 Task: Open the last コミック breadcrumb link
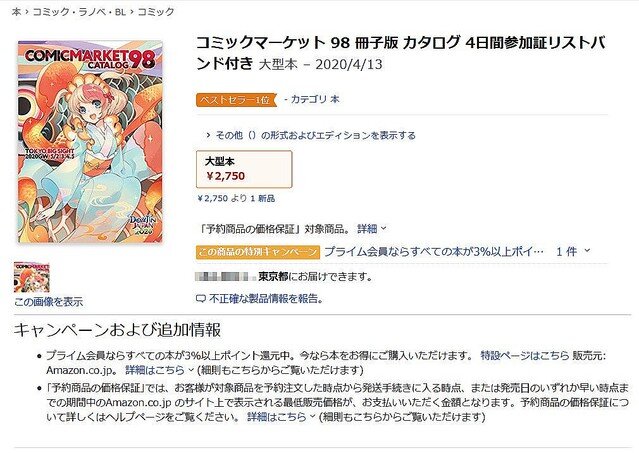point(156,12)
